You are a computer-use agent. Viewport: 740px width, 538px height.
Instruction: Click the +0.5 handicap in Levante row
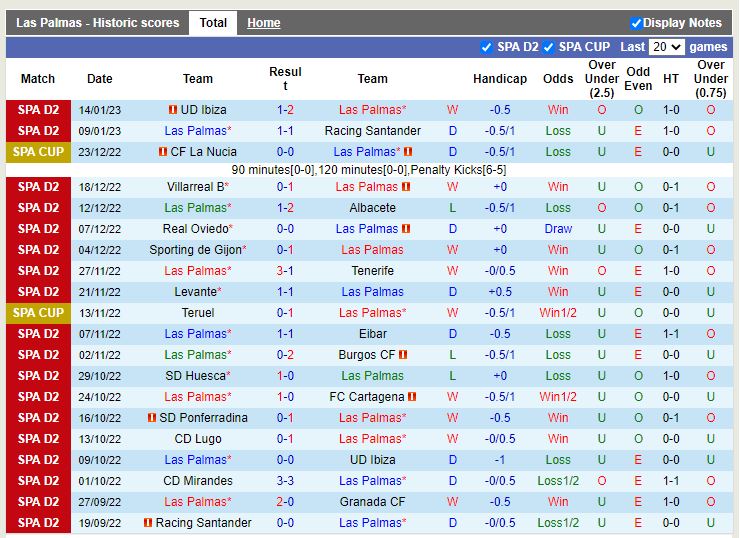[x=500, y=292]
